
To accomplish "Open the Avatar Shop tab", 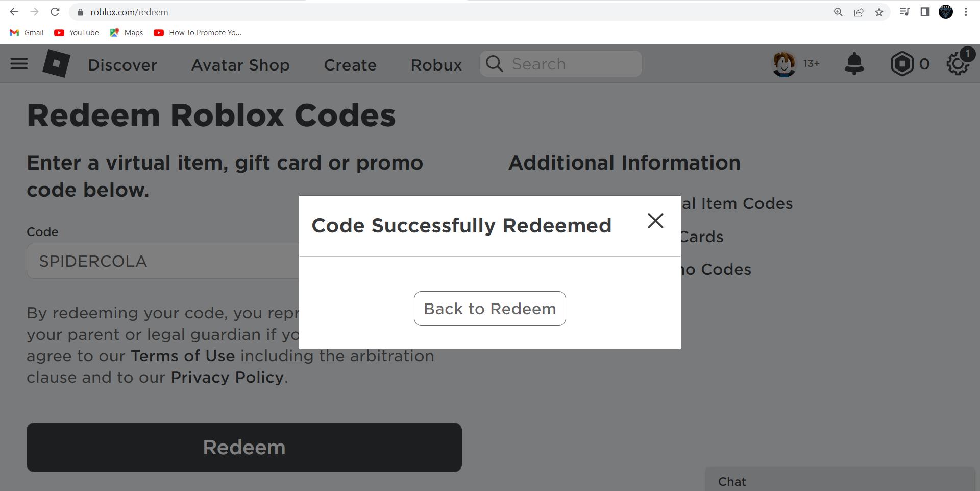I will 240,65.
